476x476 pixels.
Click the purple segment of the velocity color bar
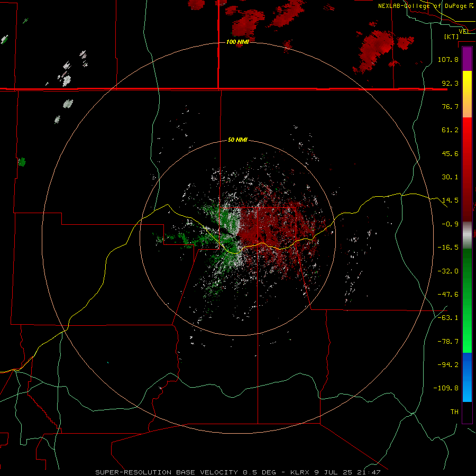467,59
